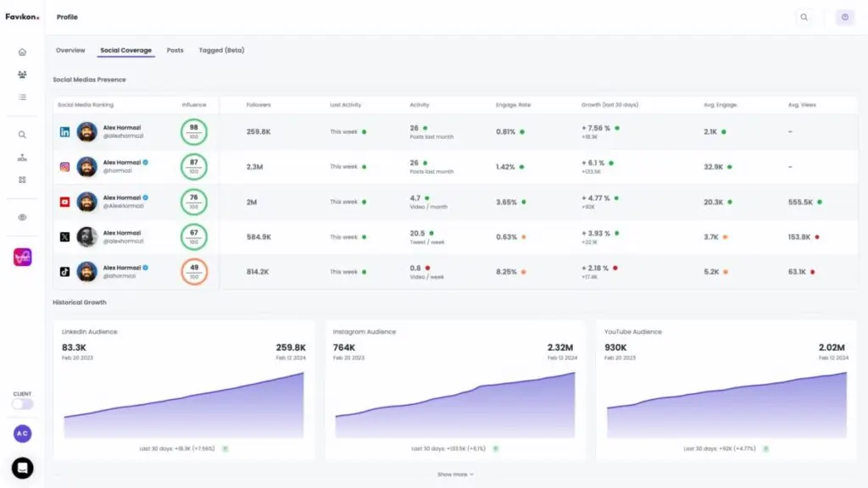This screenshot has height=488, width=868.
Task: Click the Favikon logo
Action: point(22,17)
